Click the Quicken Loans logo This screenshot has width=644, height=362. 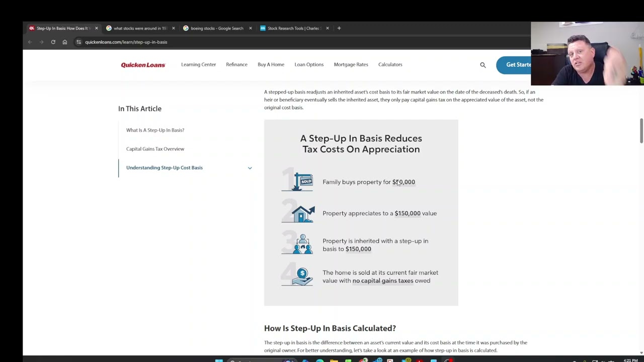point(143,65)
